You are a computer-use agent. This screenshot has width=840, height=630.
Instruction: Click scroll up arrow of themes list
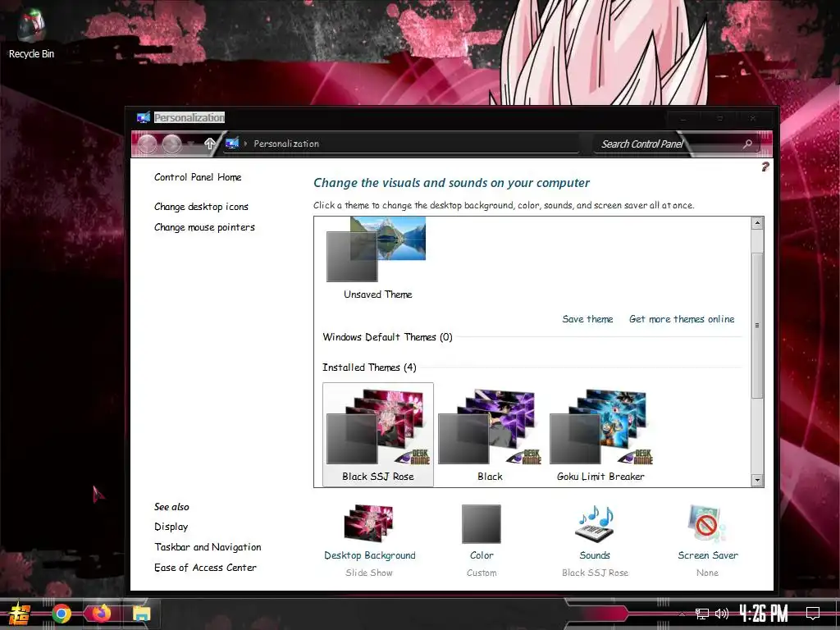click(x=757, y=223)
